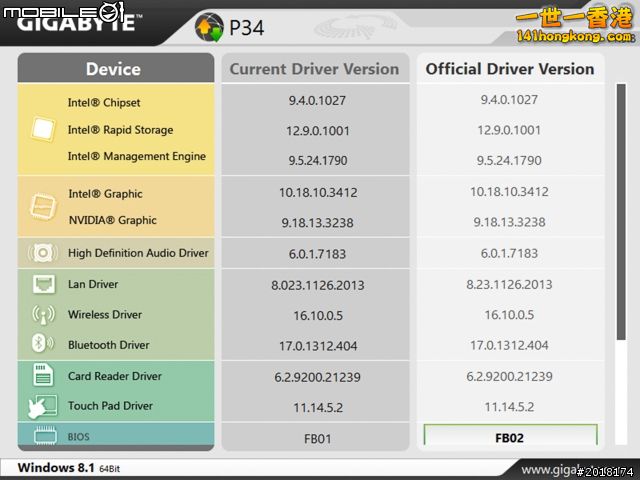This screenshot has width=640, height=480.
Task: Click the vertical scrollbar thumb
Action: 621,212
